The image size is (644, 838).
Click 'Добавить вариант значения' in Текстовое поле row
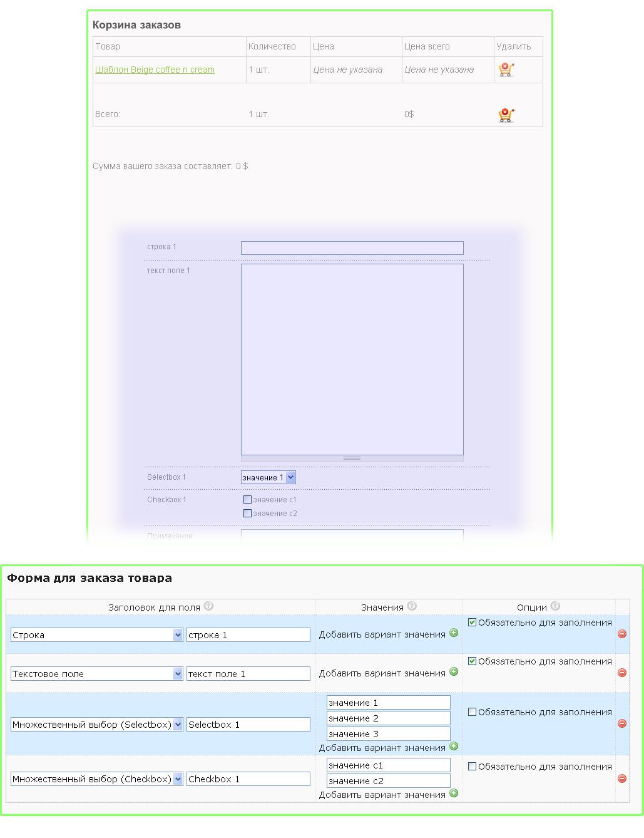coord(382,673)
